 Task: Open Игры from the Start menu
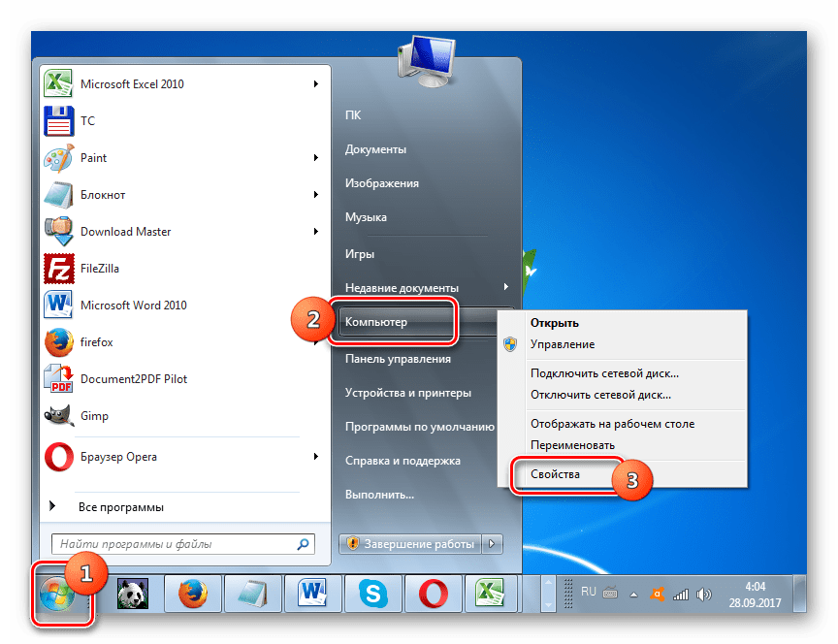click(359, 254)
